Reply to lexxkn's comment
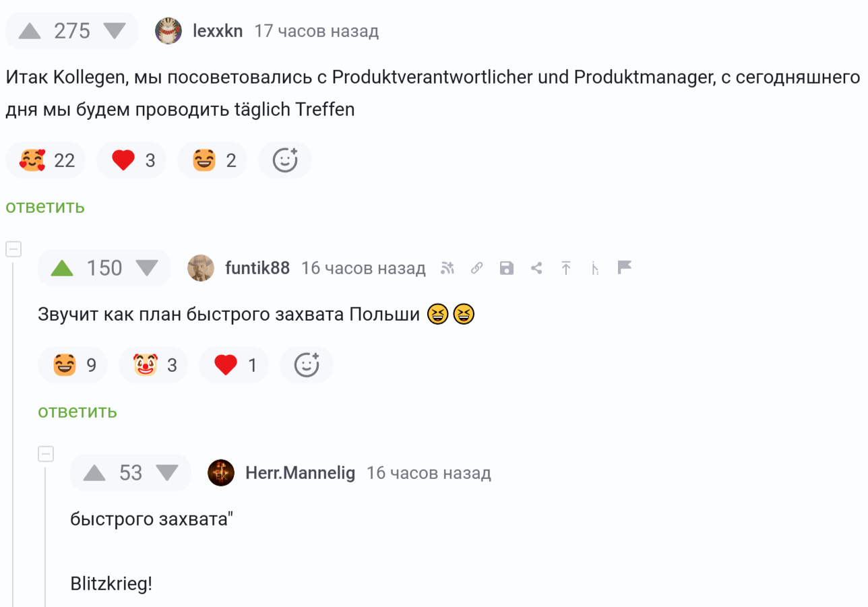Viewport: 868px width, 607px height. coord(45,207)
